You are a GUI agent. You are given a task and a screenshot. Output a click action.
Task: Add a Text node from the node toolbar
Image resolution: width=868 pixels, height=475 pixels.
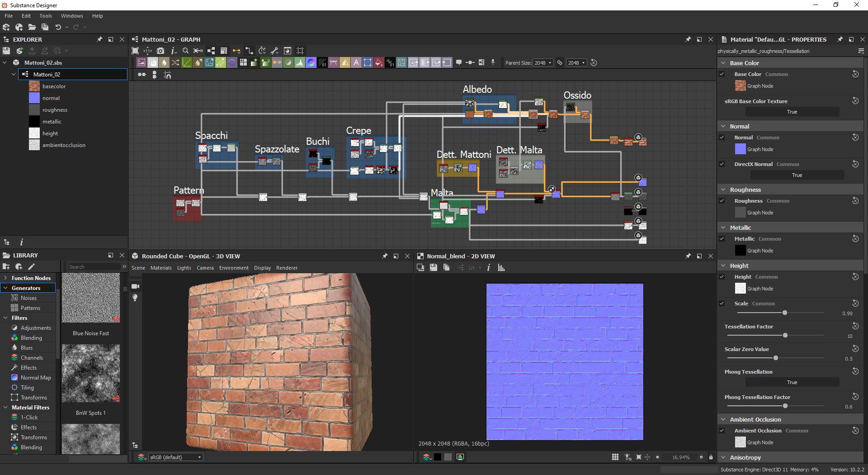[x=356, y=63]
